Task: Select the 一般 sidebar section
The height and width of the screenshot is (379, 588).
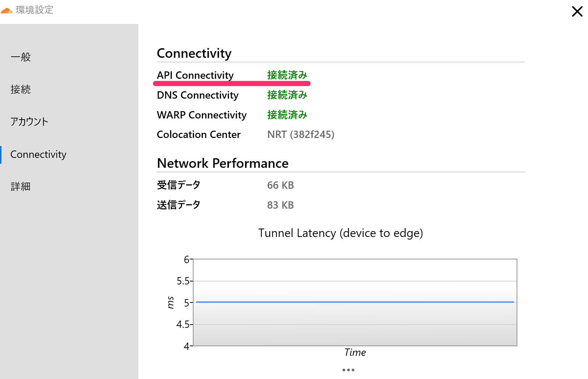Action: pyautogui.click(x=21, y=56)
